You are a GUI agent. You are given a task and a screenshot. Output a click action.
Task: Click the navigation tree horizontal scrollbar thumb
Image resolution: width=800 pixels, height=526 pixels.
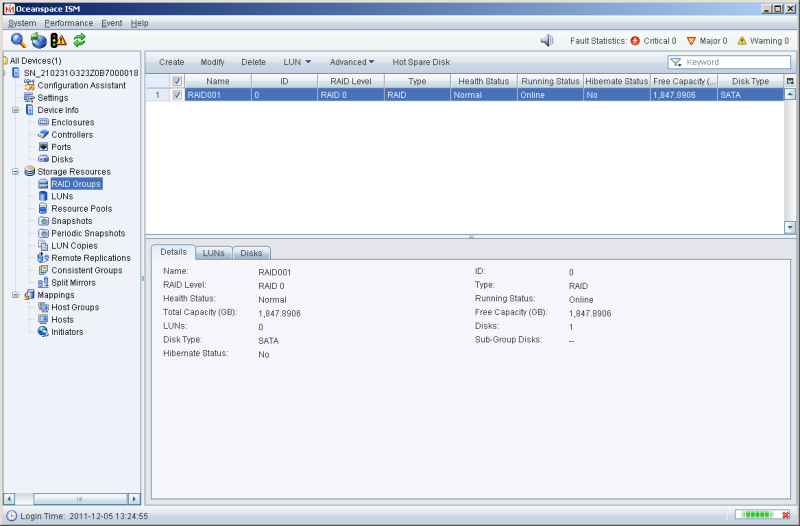(x=80, y=499)
